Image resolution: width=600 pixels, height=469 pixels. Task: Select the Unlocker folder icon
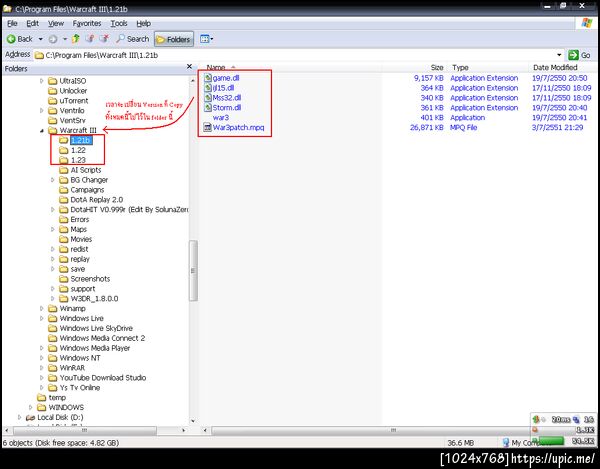point(52,91)
